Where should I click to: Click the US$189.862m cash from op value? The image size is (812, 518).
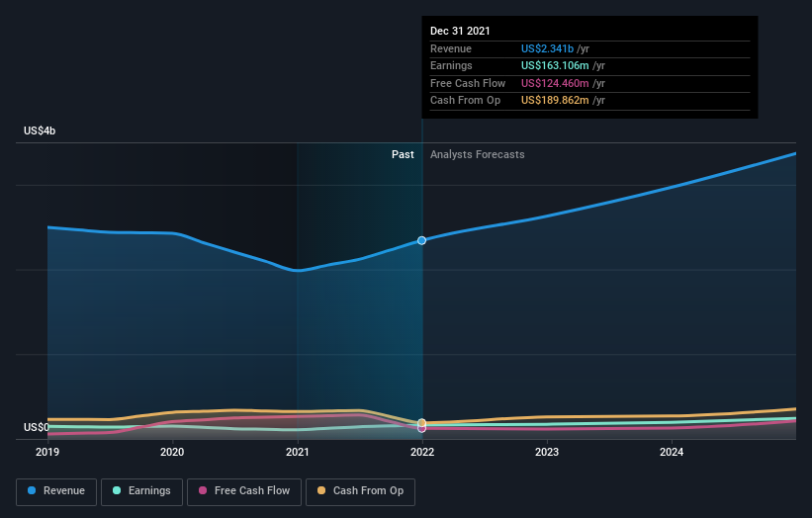click(555, 101)
